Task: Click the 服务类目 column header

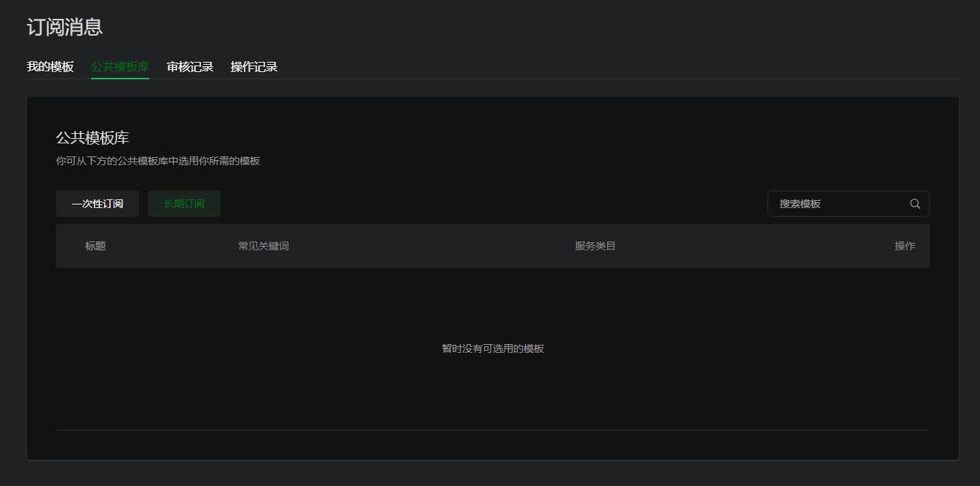Action: (596, 246)
